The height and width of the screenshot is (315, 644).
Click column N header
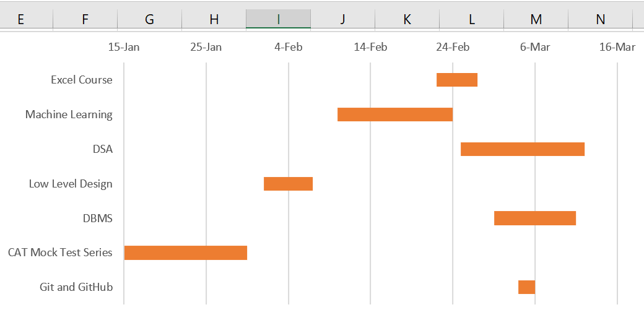(x=600, y=19)
